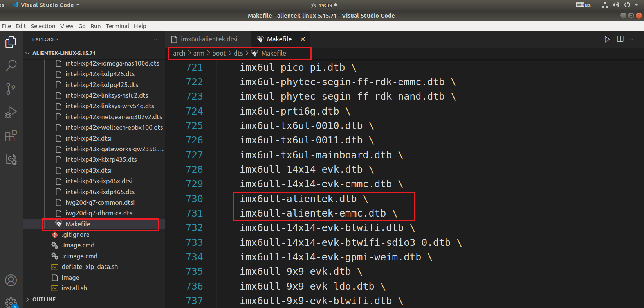644x308 pixels.
Task: Open the Terminal menu
Action: click(117, 26)
